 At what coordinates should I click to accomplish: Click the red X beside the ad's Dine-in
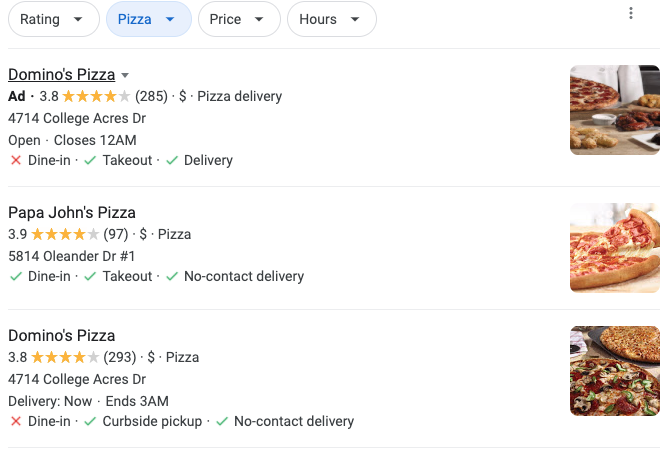coord(15,160)
